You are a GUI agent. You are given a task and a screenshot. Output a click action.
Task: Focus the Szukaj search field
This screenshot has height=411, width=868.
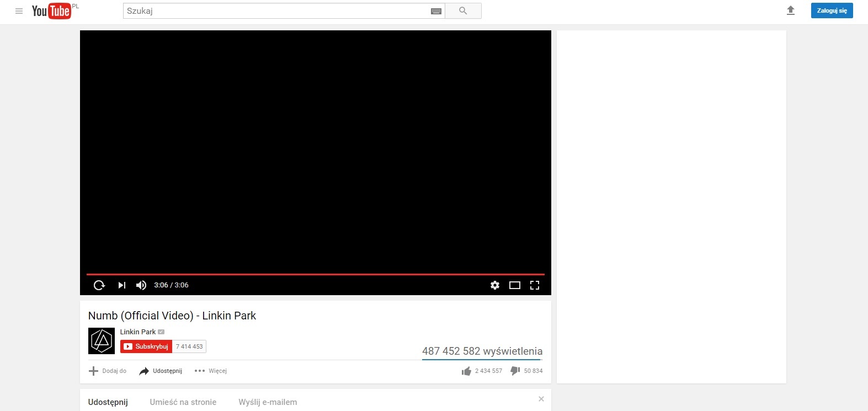276,11
